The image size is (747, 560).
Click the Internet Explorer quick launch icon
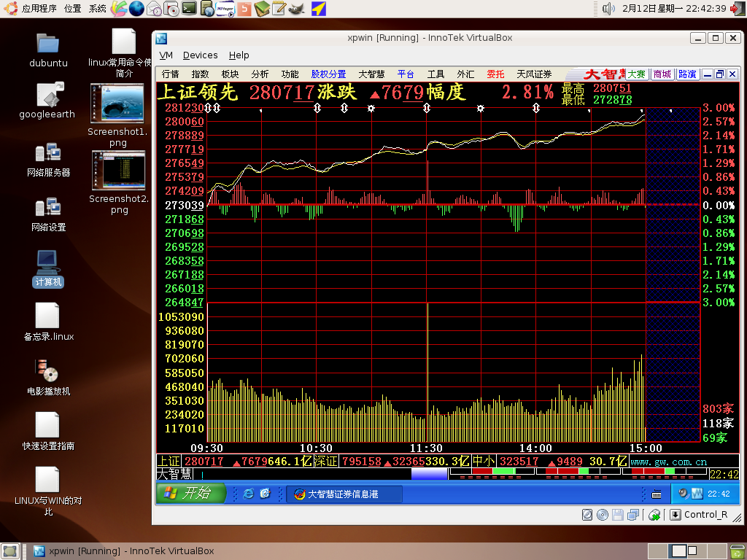pos(248,494)
